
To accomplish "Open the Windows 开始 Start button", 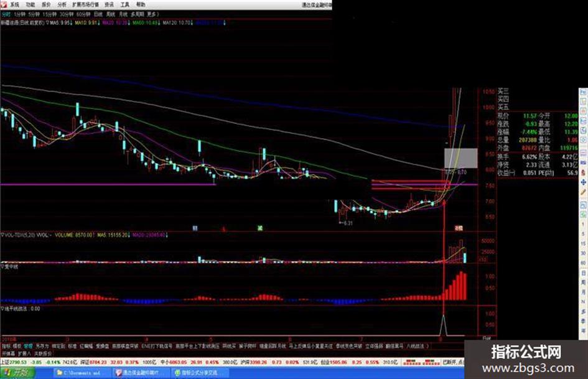I will coord(17,373).
